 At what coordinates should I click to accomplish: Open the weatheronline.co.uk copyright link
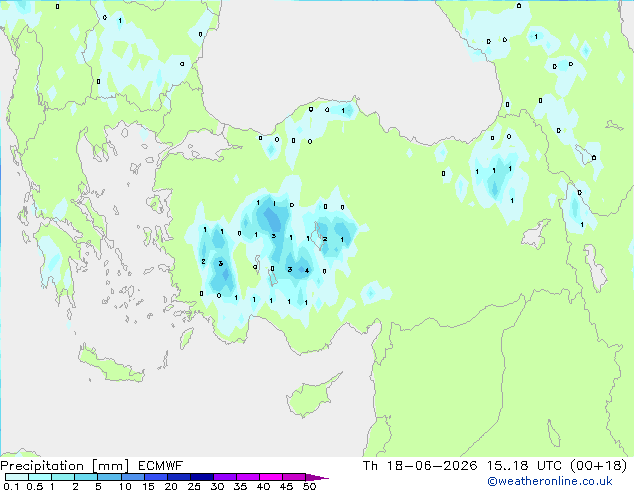550,481
